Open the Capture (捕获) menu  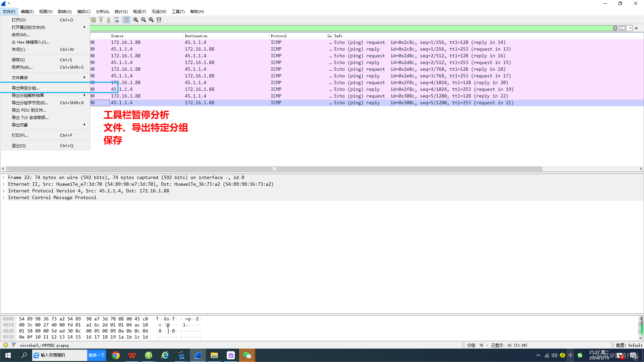[x=84, y=11]
